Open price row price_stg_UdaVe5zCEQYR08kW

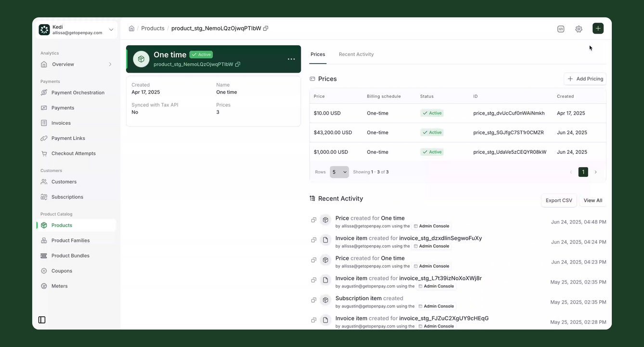pyautogui.click(x=458, y=152)
